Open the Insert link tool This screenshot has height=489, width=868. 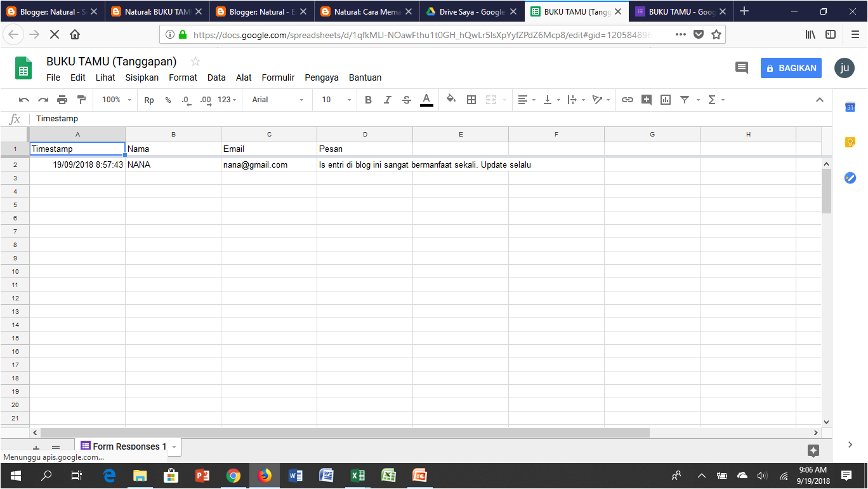click(627, 100)
